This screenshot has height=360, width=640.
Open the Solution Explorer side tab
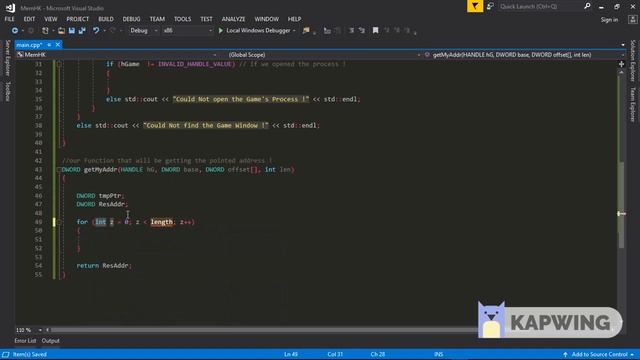(x=633, y=60)
